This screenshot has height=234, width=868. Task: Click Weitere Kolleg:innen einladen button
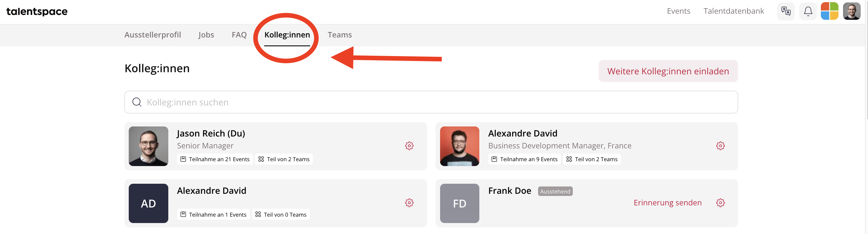668,71
